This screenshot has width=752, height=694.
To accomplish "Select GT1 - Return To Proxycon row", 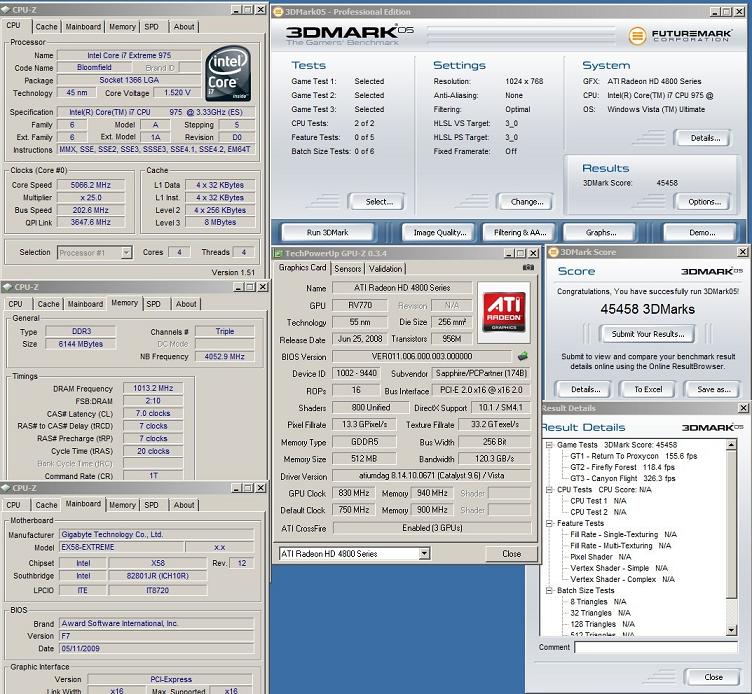I will (634, 456).
